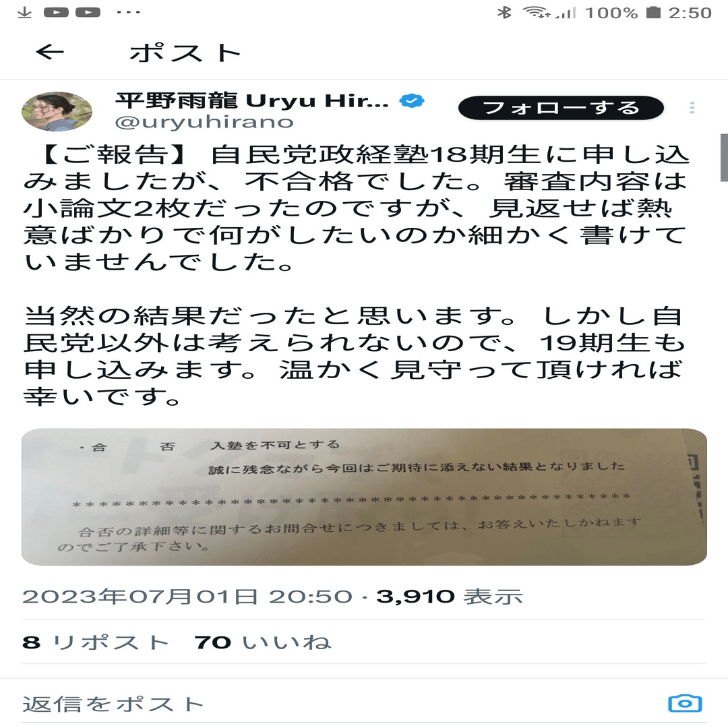This screenshot has width=728, height=728.
Task: Go back using the arrow icon
Action: 50,51
